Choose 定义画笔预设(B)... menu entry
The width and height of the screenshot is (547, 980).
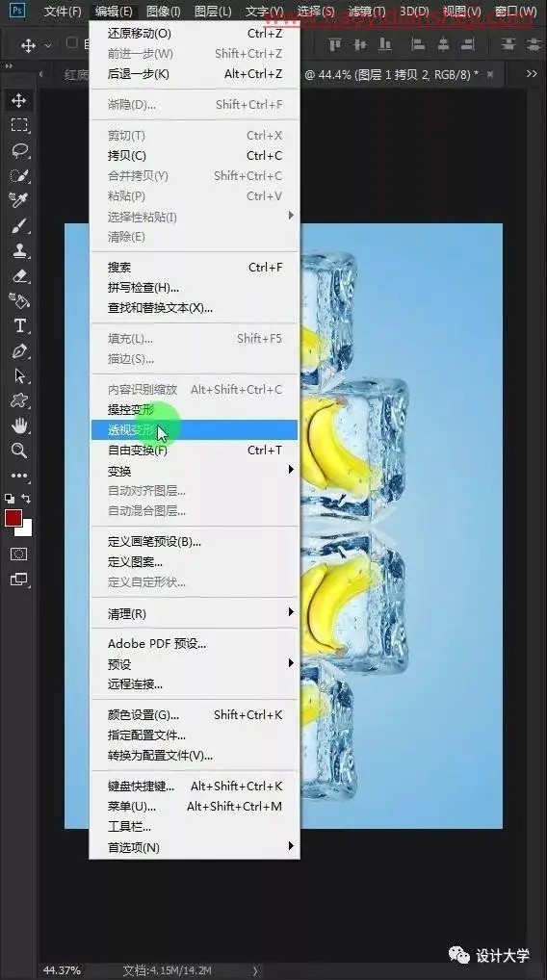click(x=195, y=541)
